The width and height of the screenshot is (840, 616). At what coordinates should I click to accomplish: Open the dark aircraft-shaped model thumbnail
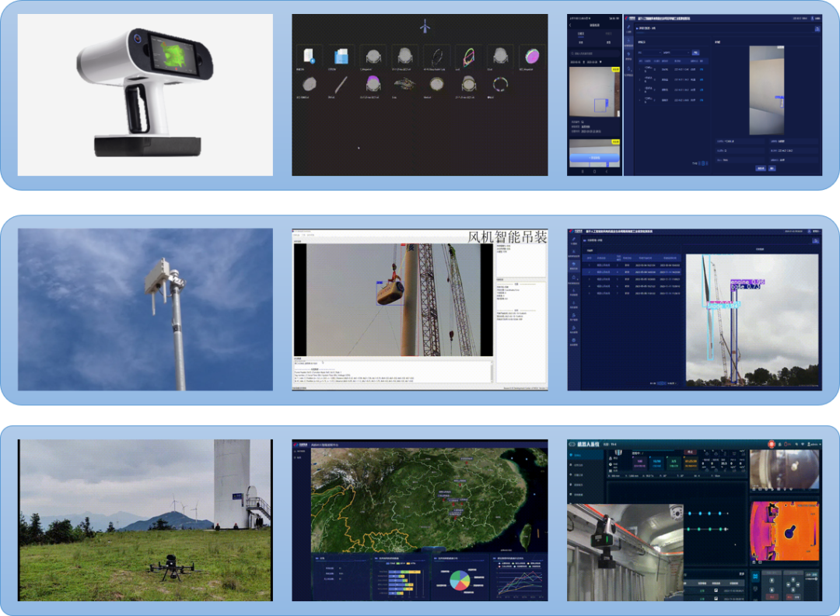tap(404, 83)
